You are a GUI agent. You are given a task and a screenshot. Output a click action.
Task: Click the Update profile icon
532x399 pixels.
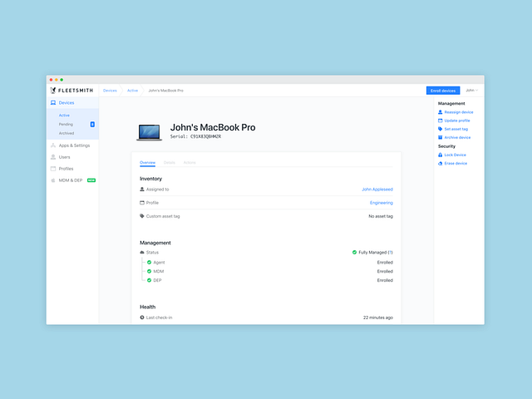[x=441, y=121]
